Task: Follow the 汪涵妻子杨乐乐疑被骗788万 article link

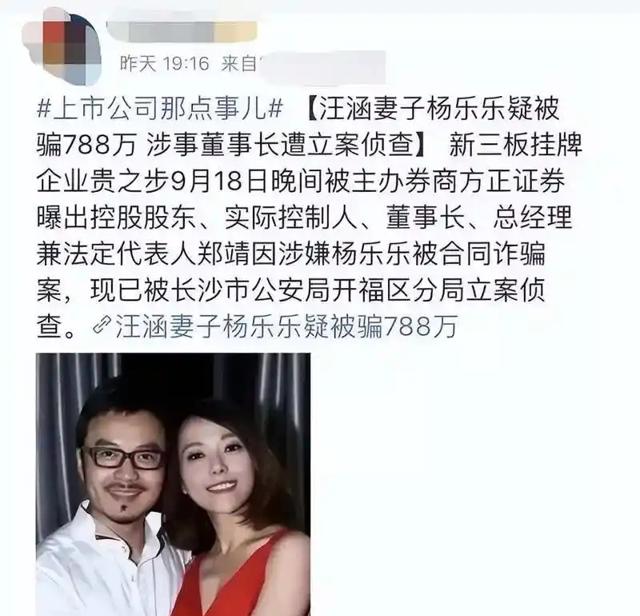Action: (285, 326)
